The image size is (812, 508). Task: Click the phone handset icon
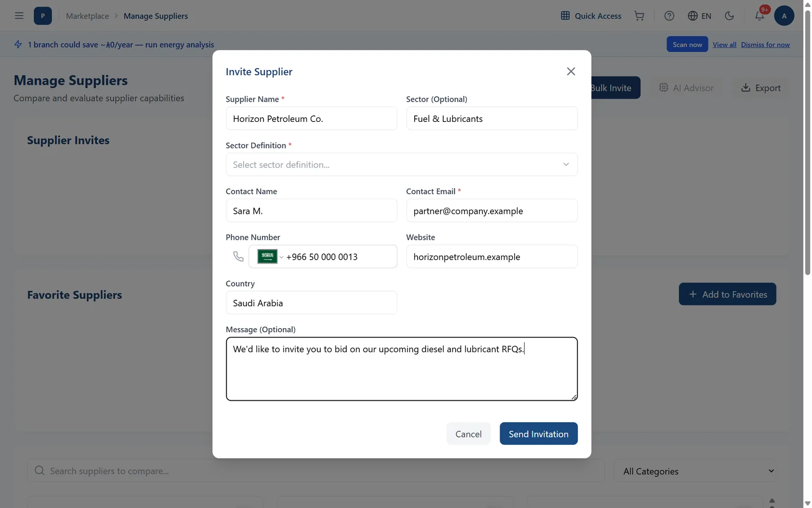[x=238, y=257]
